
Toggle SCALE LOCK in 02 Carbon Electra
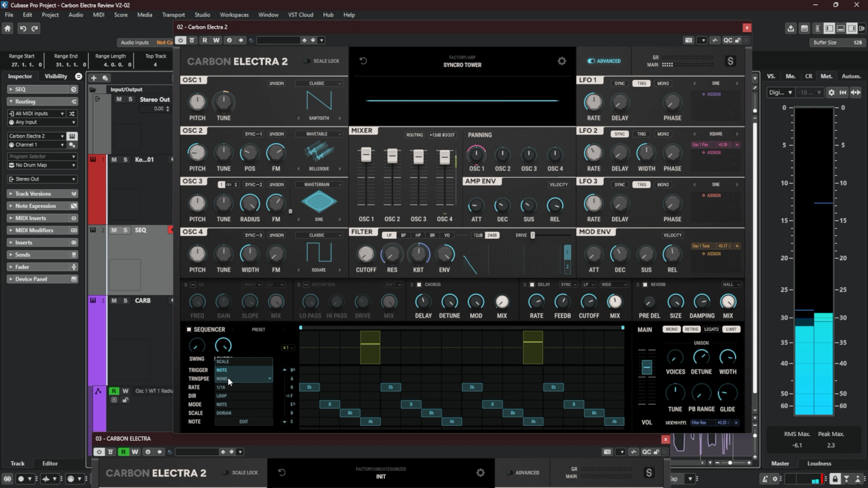pyautogui.click(x=307, y=61)
